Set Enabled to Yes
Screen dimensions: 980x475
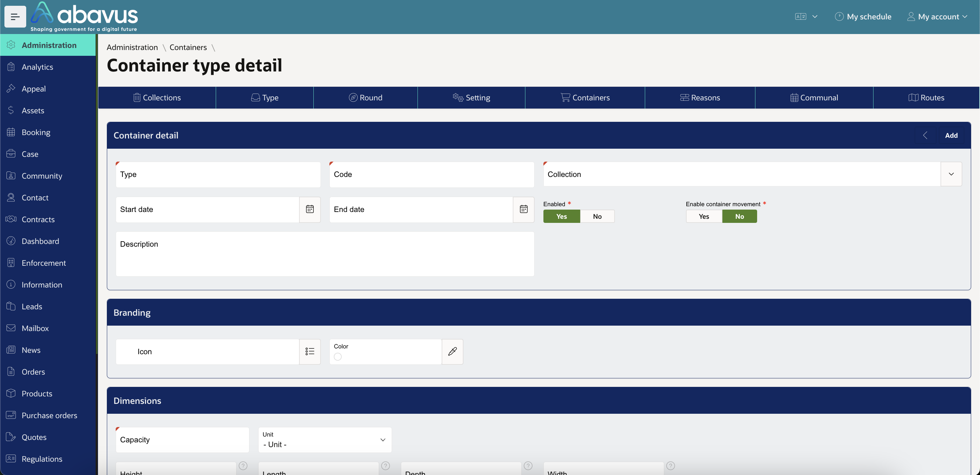point(561,216)
